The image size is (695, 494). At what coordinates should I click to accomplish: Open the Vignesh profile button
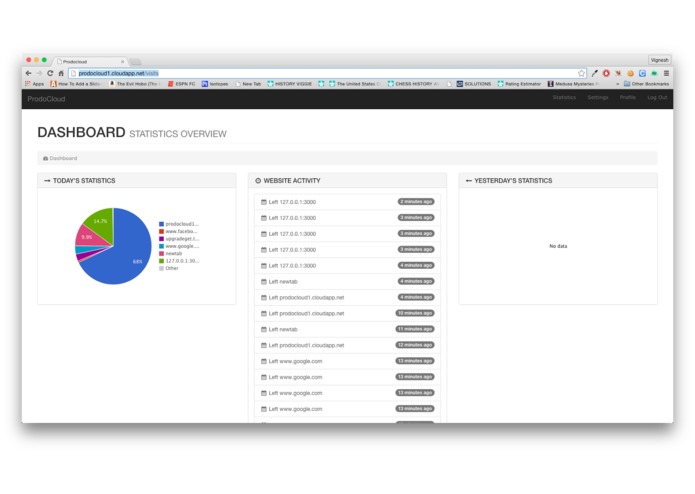[x=660, y=60]
